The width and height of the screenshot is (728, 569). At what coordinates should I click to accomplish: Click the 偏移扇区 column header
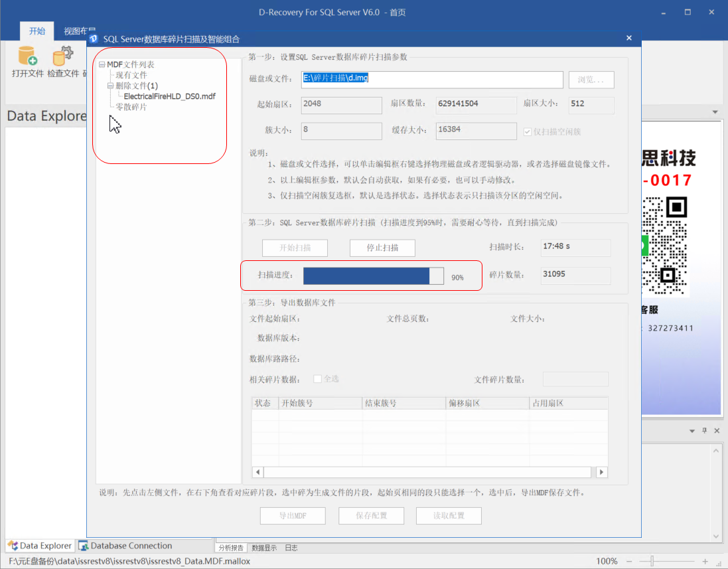pyautogui.click(x=488, y=403)
